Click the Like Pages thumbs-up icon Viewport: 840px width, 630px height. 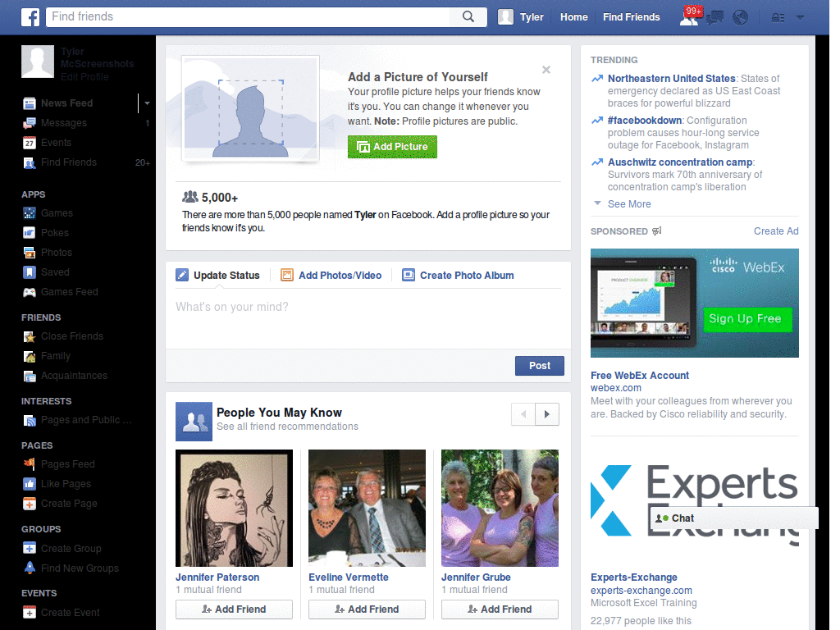coord(30,484)
